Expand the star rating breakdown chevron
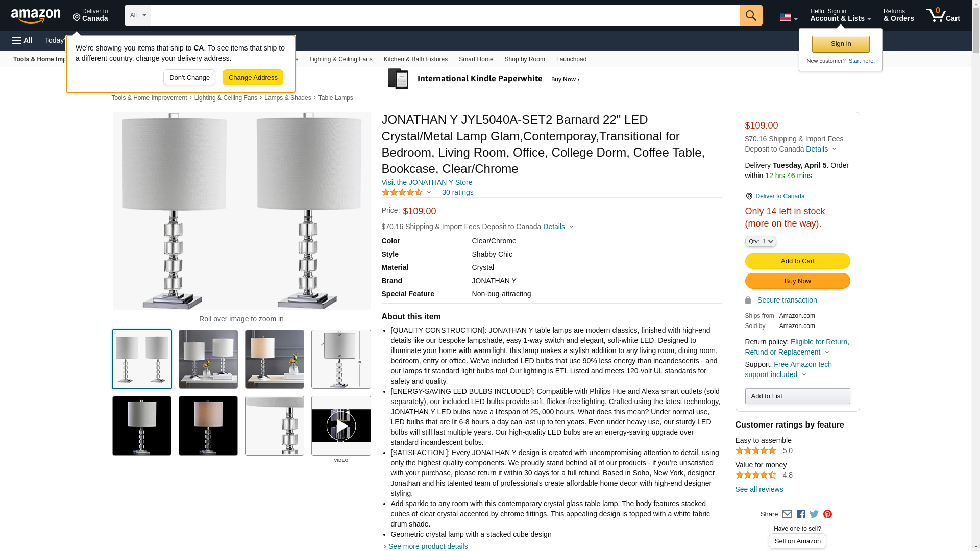Screen dimensions: 980x551 [x=429, y=192]
